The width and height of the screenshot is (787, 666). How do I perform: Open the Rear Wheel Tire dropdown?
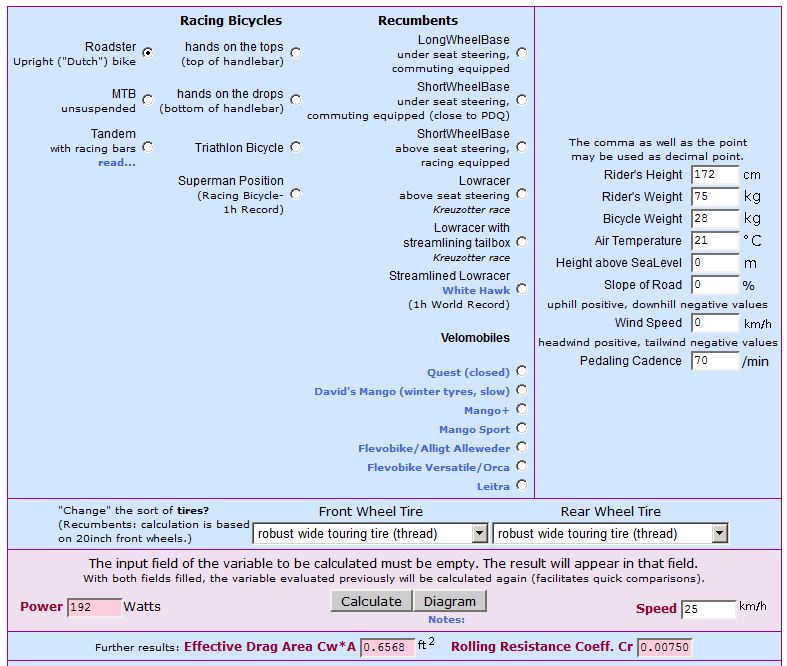click(x=610, y=533)
